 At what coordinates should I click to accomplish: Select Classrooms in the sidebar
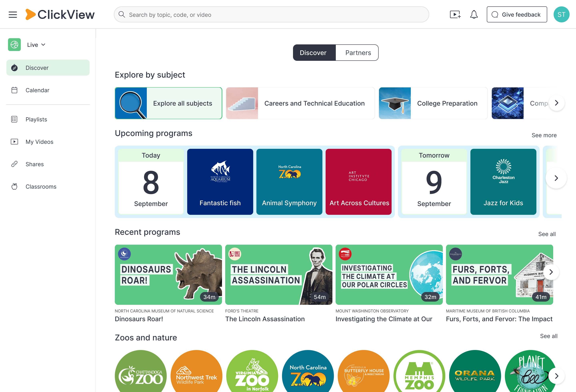tap(48, 186)
